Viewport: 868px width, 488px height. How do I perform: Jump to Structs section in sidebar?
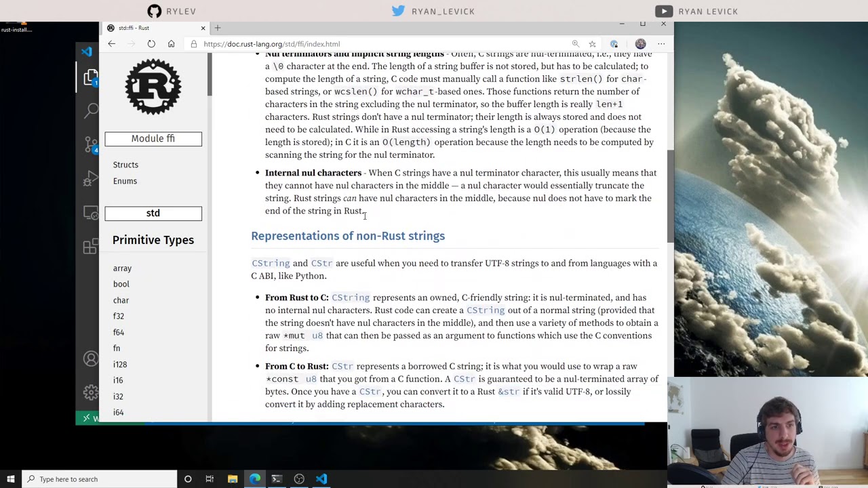point(125,165)
